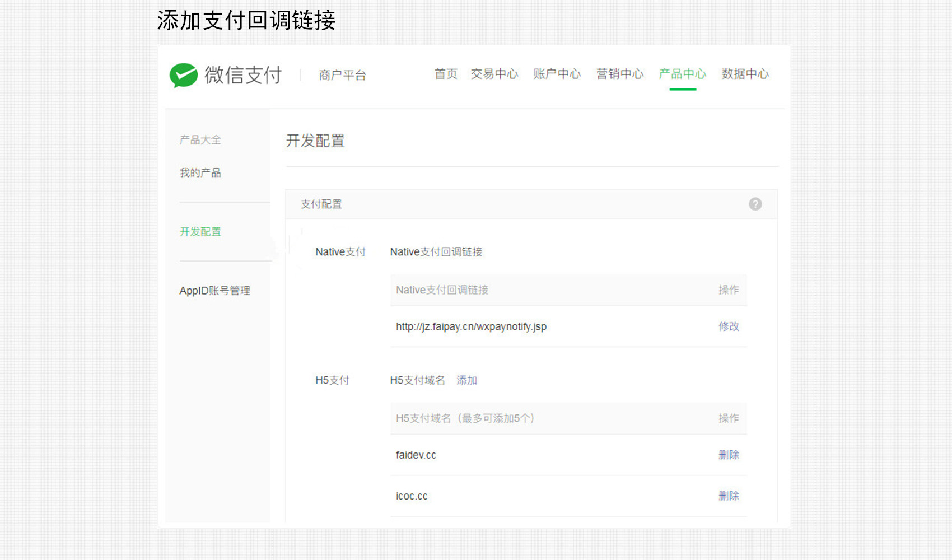Go to 首页 in top navigation
The image size is (952, 560).
pos(446,74)
